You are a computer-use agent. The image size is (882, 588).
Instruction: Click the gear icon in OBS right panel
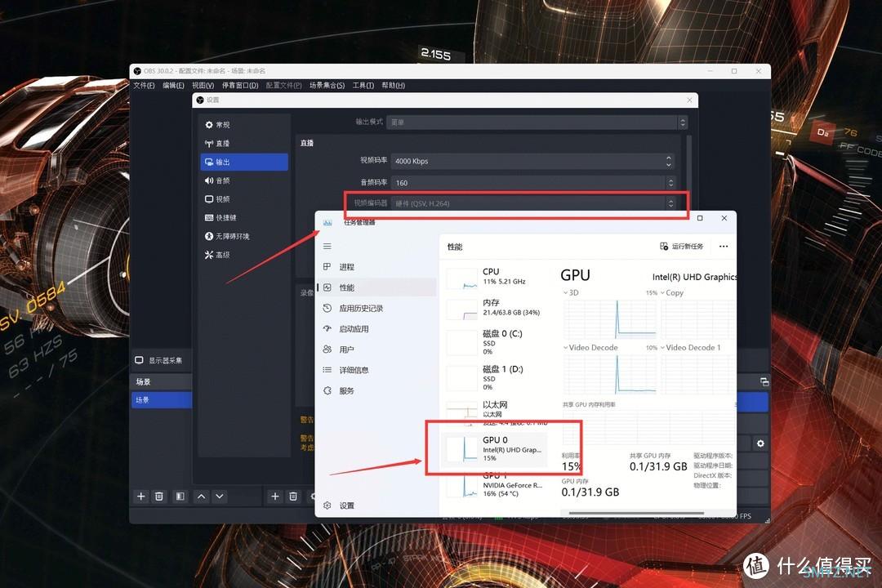(x=760, y=443)
